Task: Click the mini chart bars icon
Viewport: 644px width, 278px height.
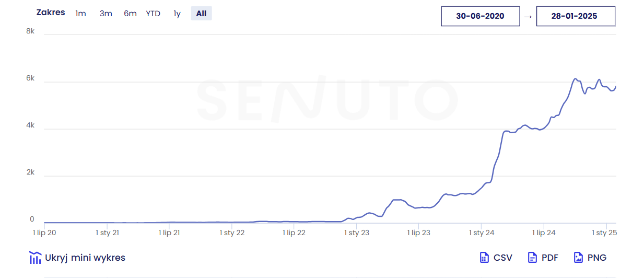Action: click(35, 257)
